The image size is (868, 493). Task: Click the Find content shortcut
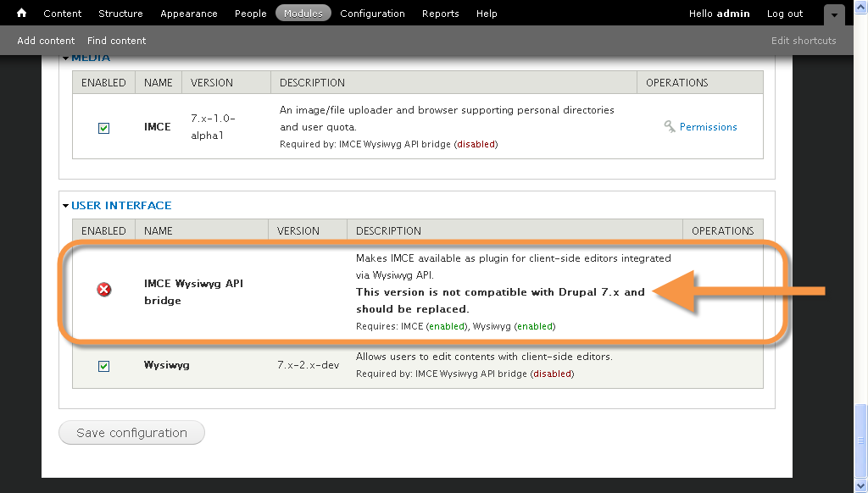coord(117,41)
